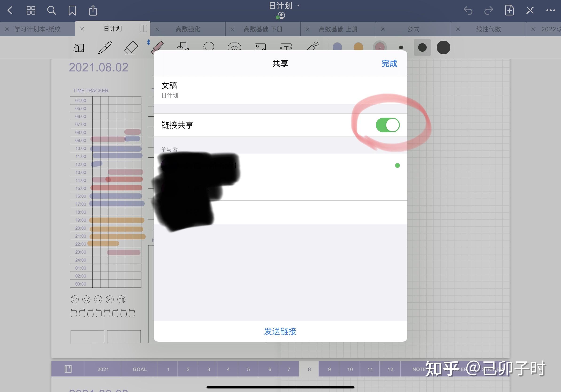This screenshot has width=561, height=392.
Task: Choose the smallest stroke thickness dot
Action: (x=401, y=48)
